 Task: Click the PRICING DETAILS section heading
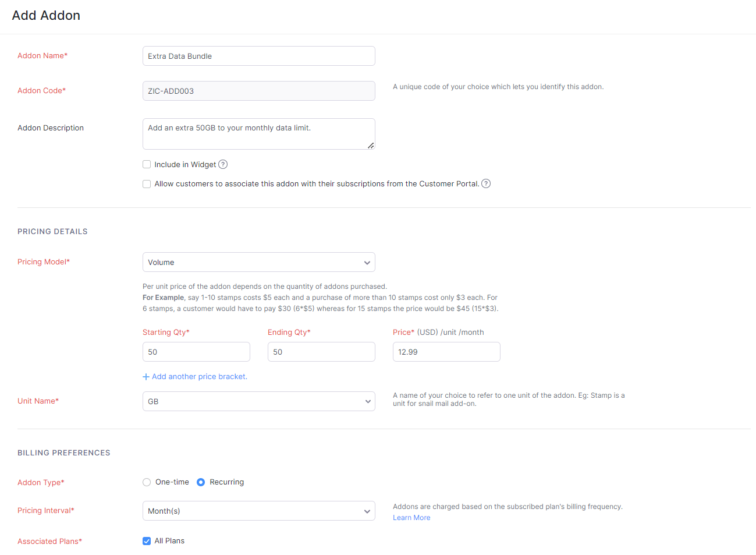pos(52,231)
